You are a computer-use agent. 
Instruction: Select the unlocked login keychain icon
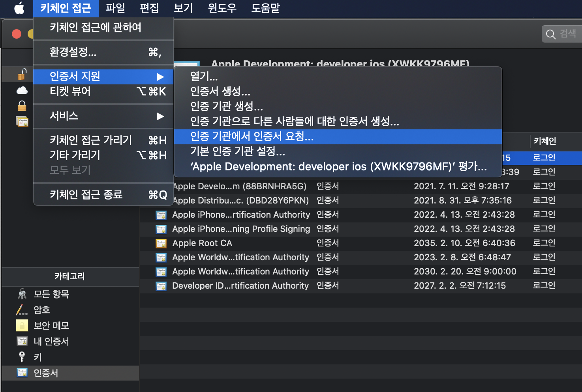pyautogui.click(x=22, y=74)
